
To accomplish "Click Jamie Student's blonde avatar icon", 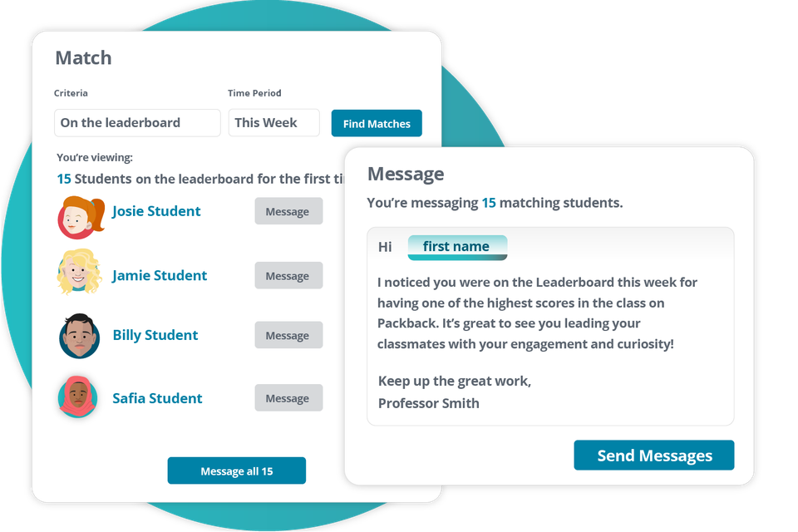I will pyautogui.click(x=79, y=273).
